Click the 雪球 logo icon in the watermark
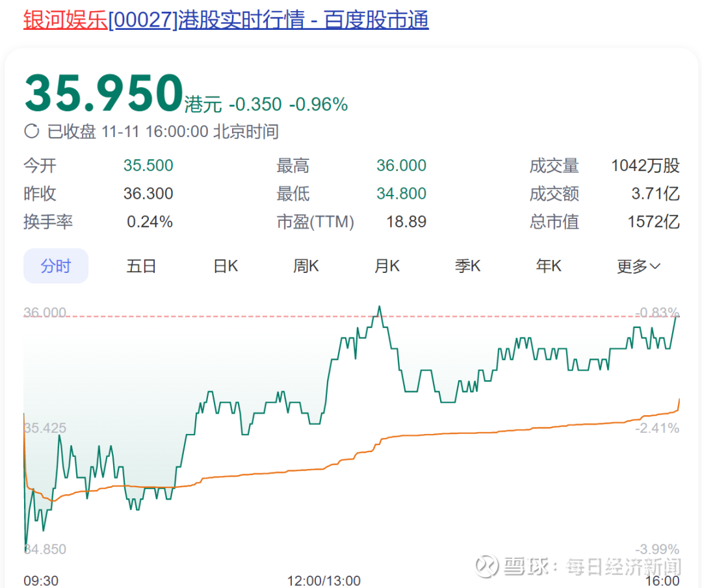The image size is (702, 588). (487, 566)
